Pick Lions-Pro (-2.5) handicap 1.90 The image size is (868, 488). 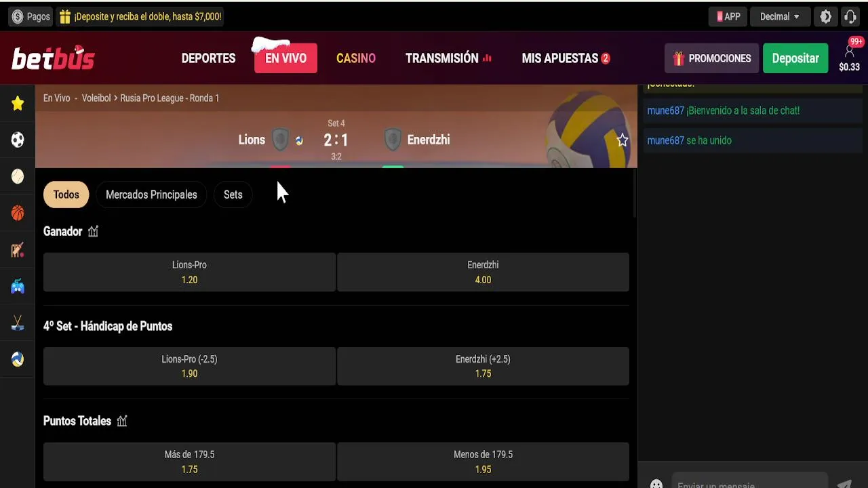point(189,366)
